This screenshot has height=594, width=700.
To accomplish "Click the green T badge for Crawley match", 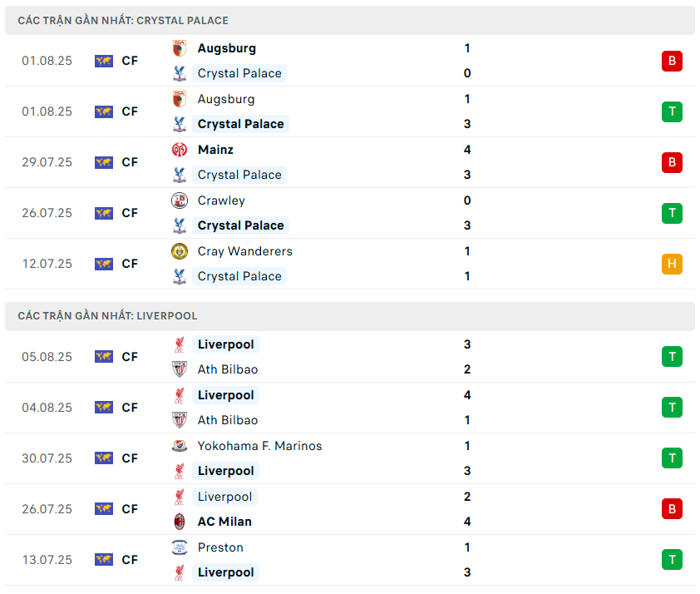I will tap(672, 213).
